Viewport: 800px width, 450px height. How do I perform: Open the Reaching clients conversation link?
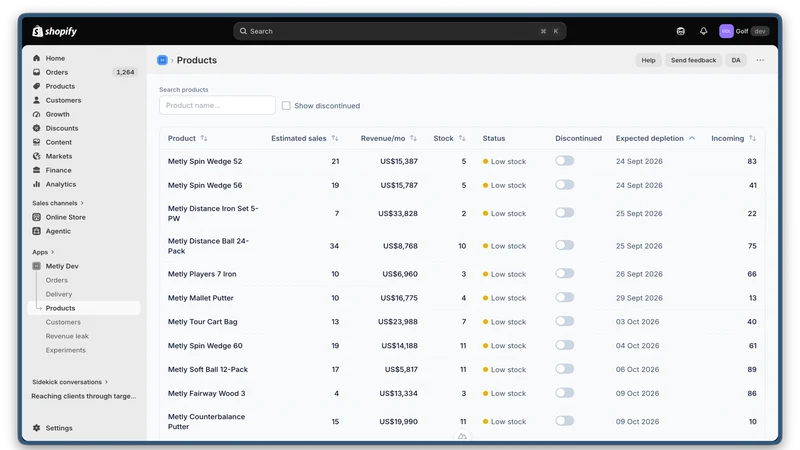coord(84,396)
